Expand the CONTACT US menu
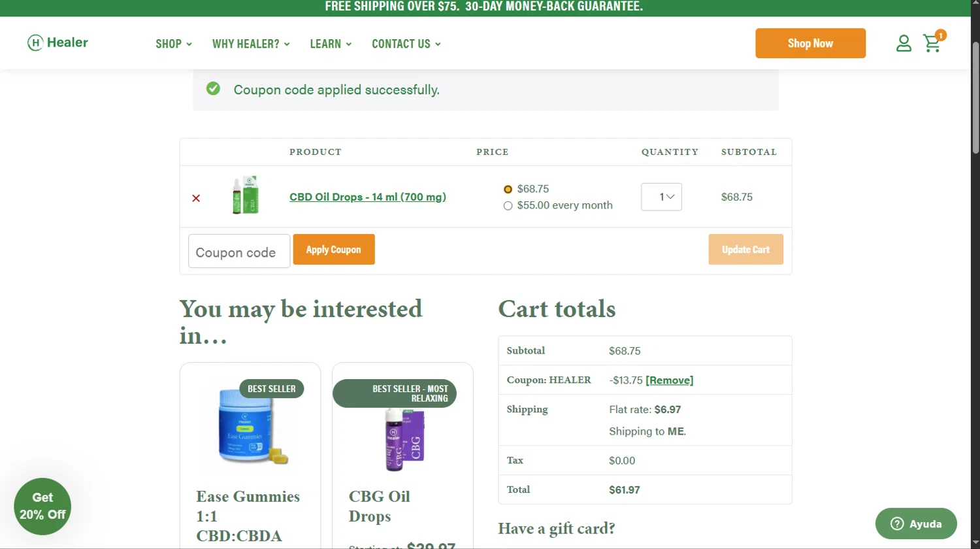The width and height of the screenshot is (980, 549). coord(406,44)
